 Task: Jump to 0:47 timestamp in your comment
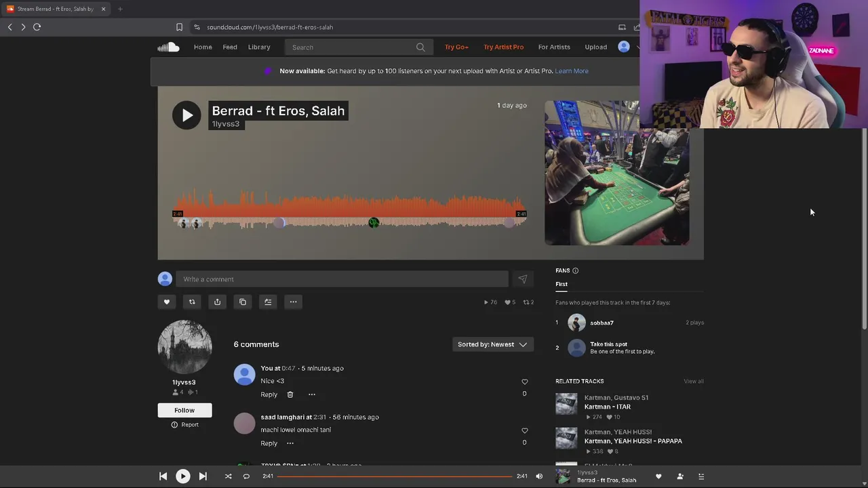pyautogui.click(x=289, y=368)
